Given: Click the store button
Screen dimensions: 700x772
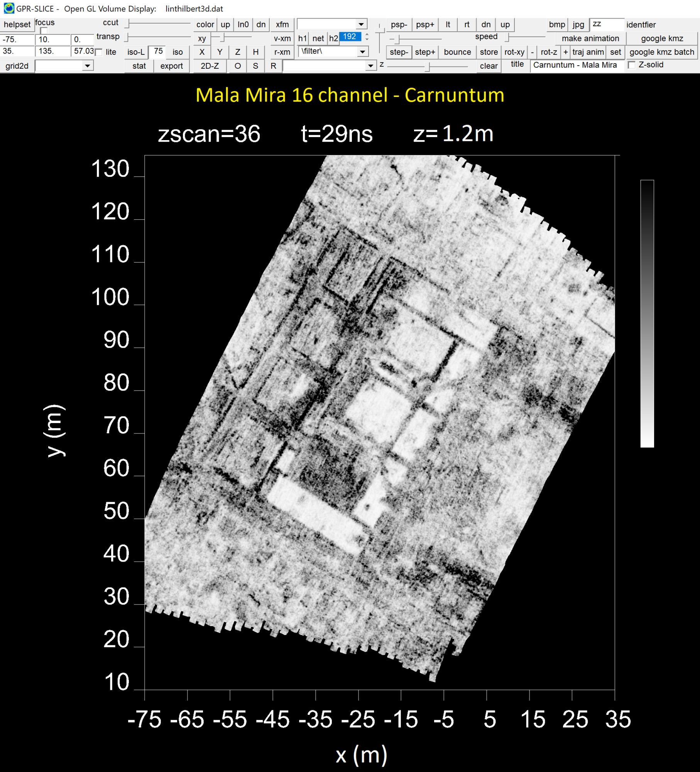Looking at the screenshot, I should click(x=489, y=52).
